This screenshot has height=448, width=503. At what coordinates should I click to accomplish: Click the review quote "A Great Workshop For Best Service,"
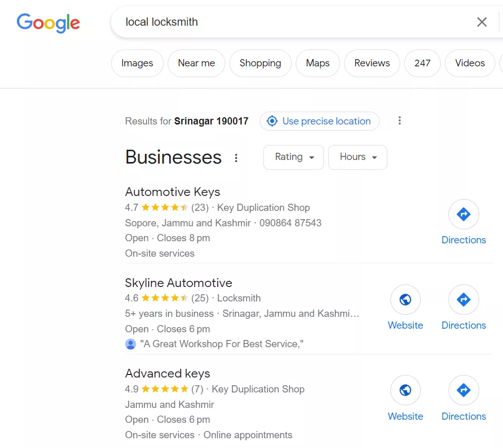(x=222, y=344)
